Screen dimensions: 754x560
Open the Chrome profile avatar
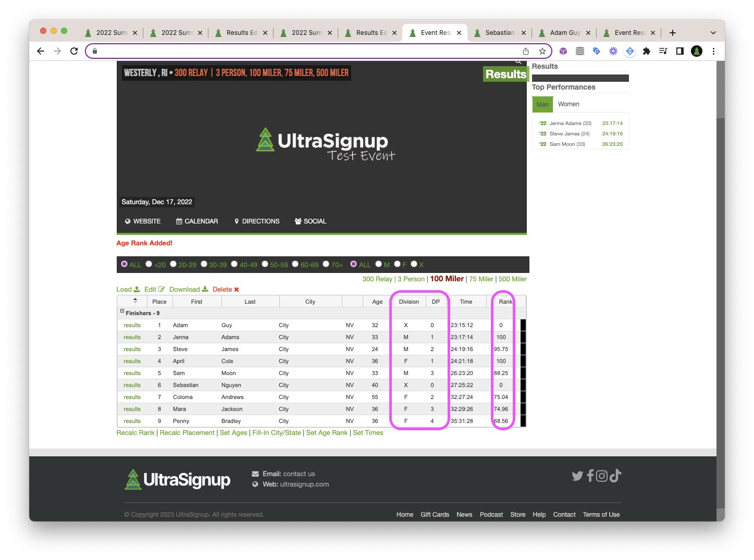[697, 51]
